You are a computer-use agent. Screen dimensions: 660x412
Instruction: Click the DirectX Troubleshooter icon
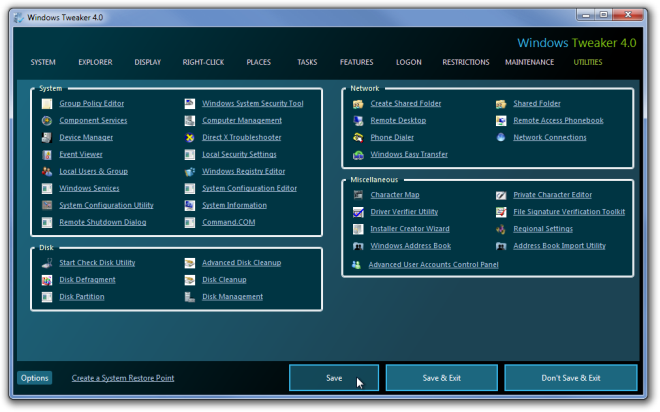pyautogui.click(x=190, y=138)
